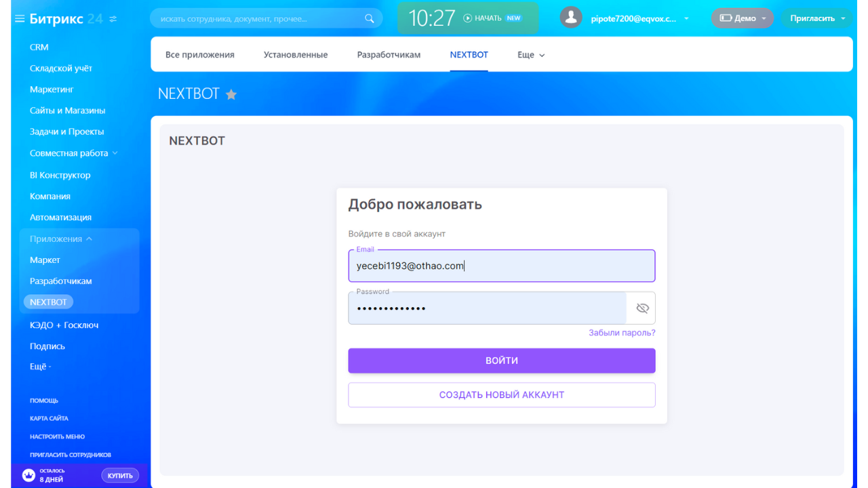Click the Забыли пароль? link
Image resolution: width=868 pixels, height=488 pixels.
point(622,333)
